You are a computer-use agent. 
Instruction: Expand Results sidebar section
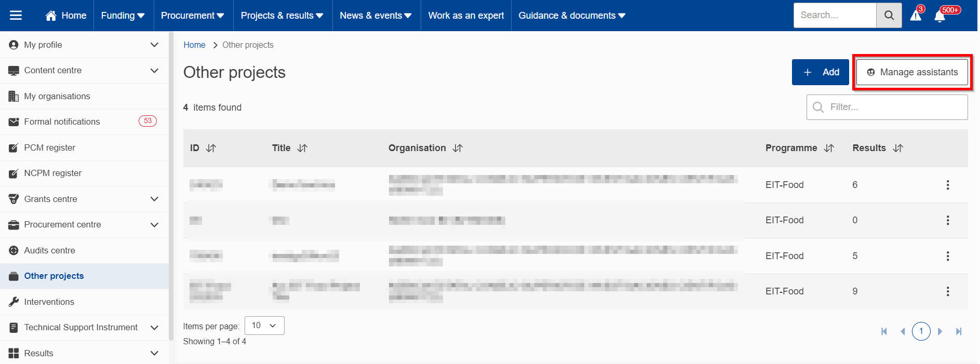(x=154, y=353)
